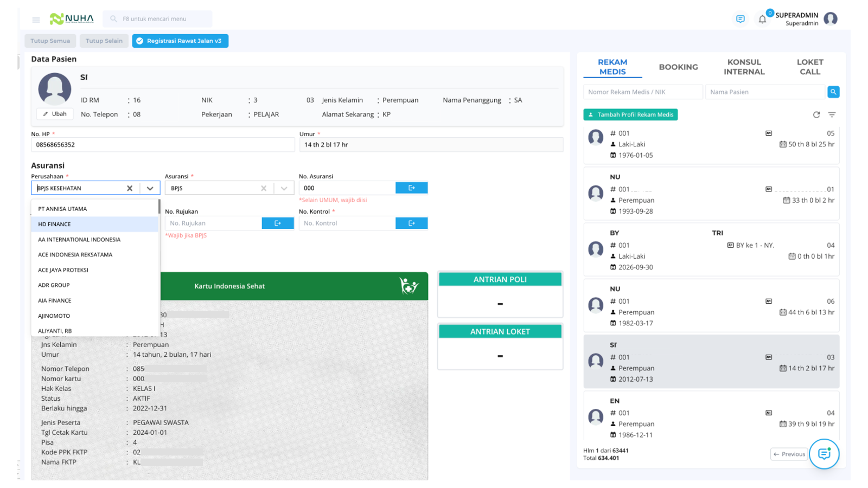Screen dimensions: 868x488
Task: Focus the Nama Pasien search field
Action: click(765, 92)
